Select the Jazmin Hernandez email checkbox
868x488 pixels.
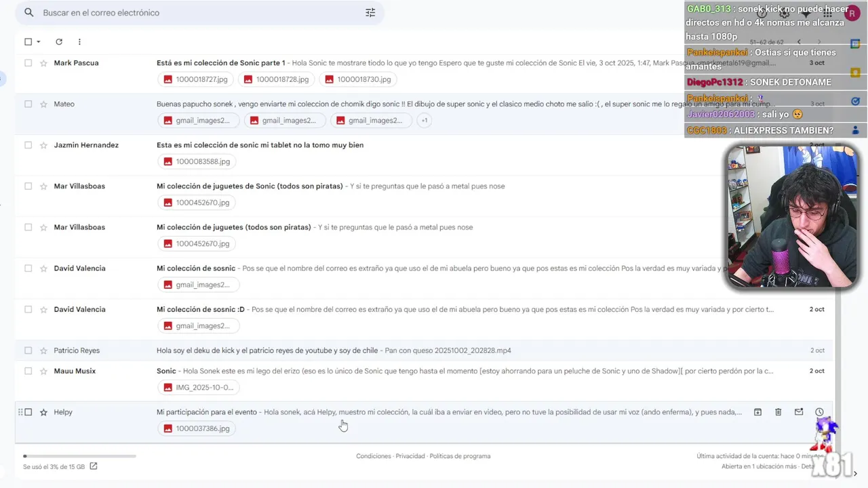(x=28, y=145)
